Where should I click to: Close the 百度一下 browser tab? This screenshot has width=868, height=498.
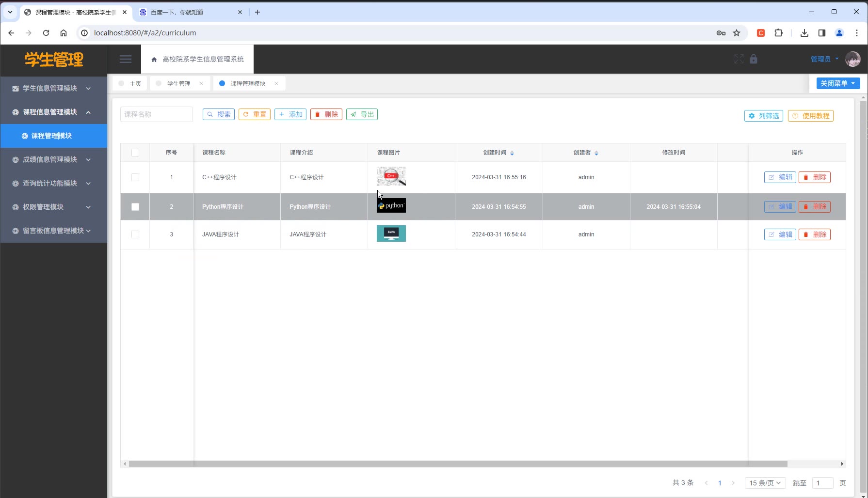240,12
